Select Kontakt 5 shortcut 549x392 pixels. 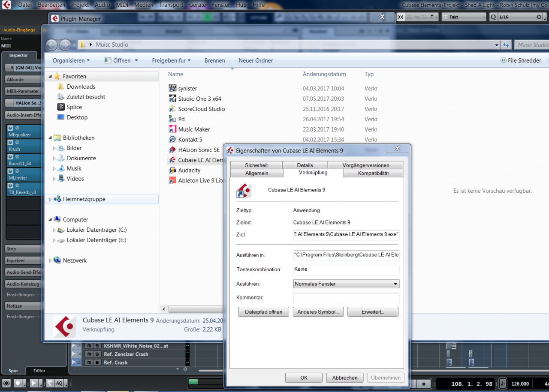(x=186, y=140)
